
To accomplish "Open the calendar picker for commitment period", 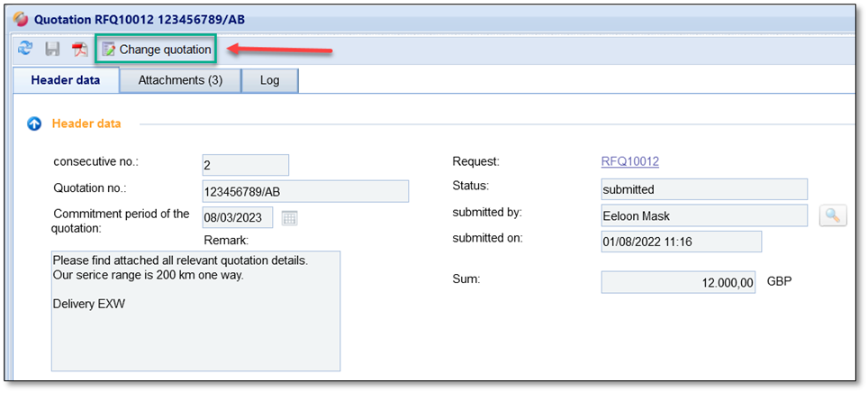I will click(x=289, y=217).
